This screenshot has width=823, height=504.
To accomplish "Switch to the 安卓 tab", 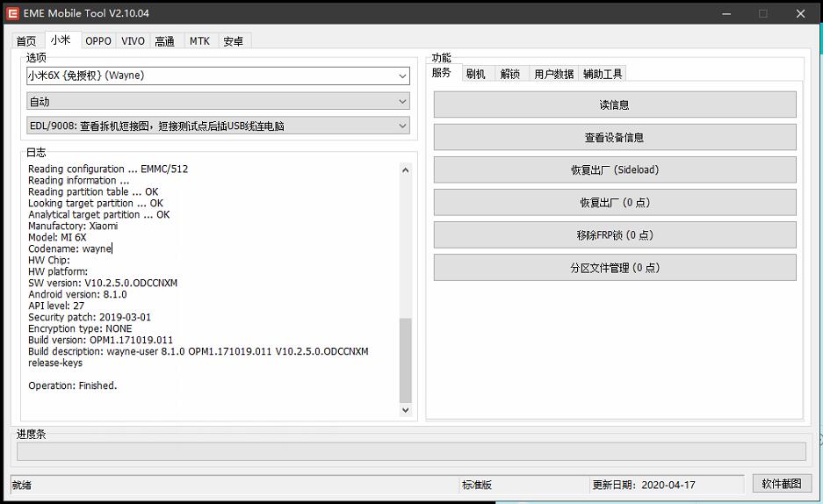I will (x=234, y=41).
